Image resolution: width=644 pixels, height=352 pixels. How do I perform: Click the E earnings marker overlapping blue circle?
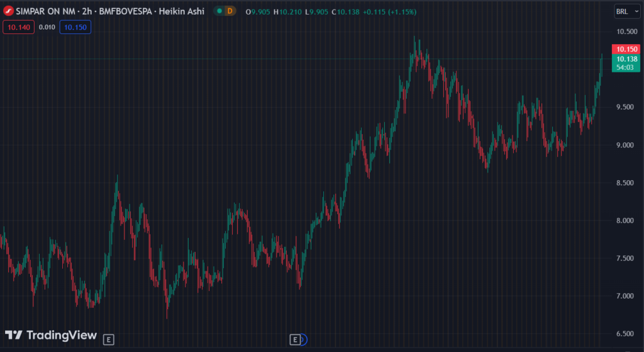pyautogui.click(x=295, y=339)
